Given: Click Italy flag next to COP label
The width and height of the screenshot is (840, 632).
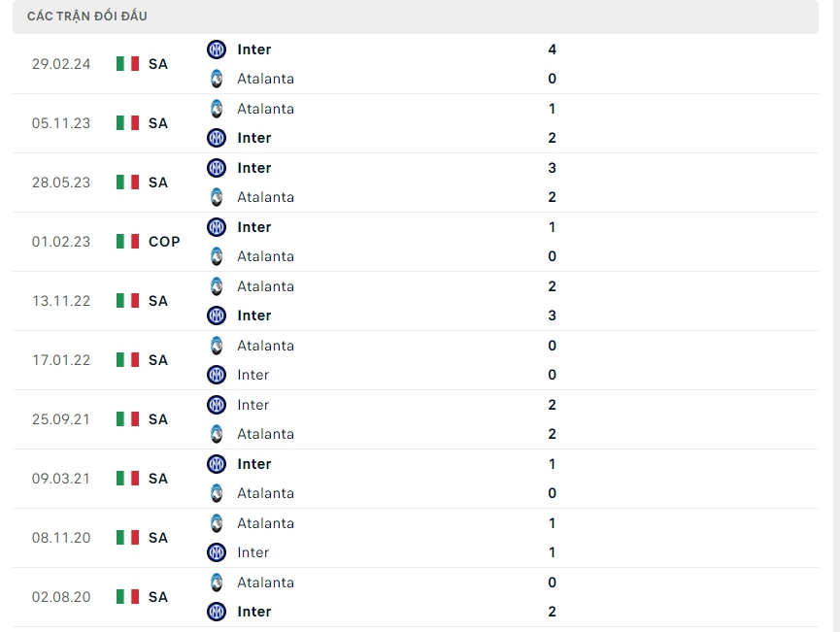Looking at the screenshot, I should [x=127, y=242].
